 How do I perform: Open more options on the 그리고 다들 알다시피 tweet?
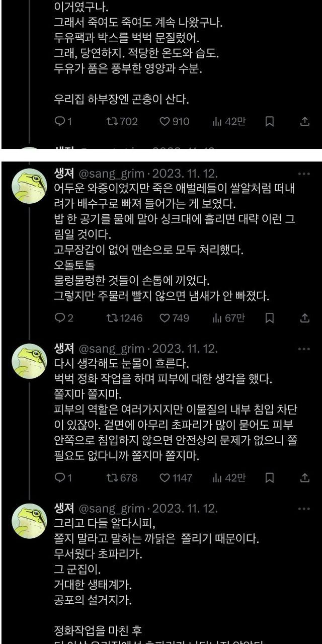click(304, 509)
